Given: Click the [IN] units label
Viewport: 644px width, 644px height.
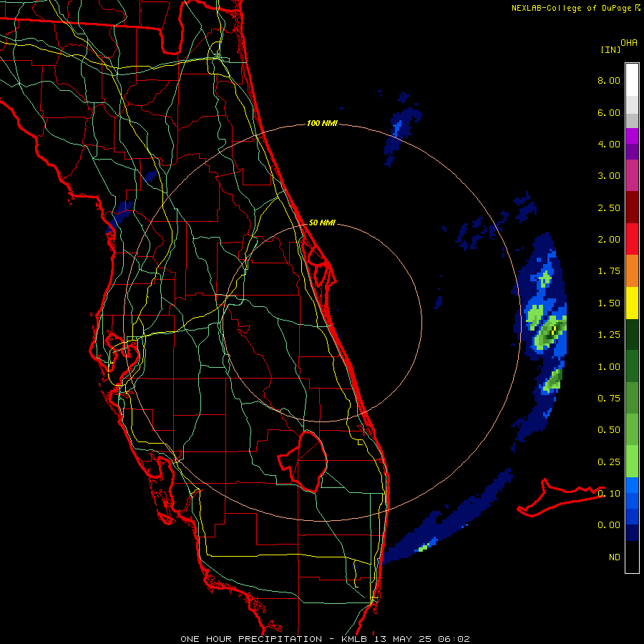Looking at the screenshot, I should 610,49.
